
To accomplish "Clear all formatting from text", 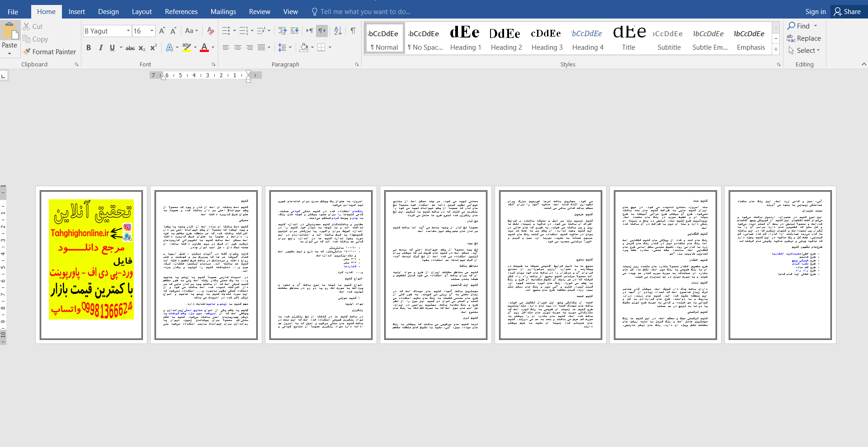I will click(x=211, y=31).
